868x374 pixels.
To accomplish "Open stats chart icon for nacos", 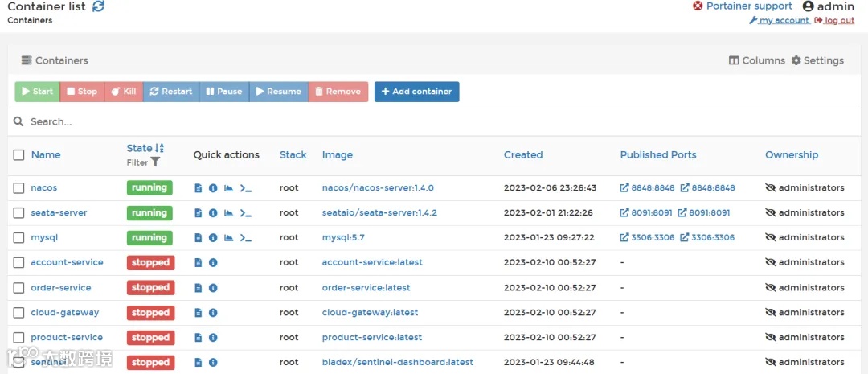I will (x=228, y=188).
